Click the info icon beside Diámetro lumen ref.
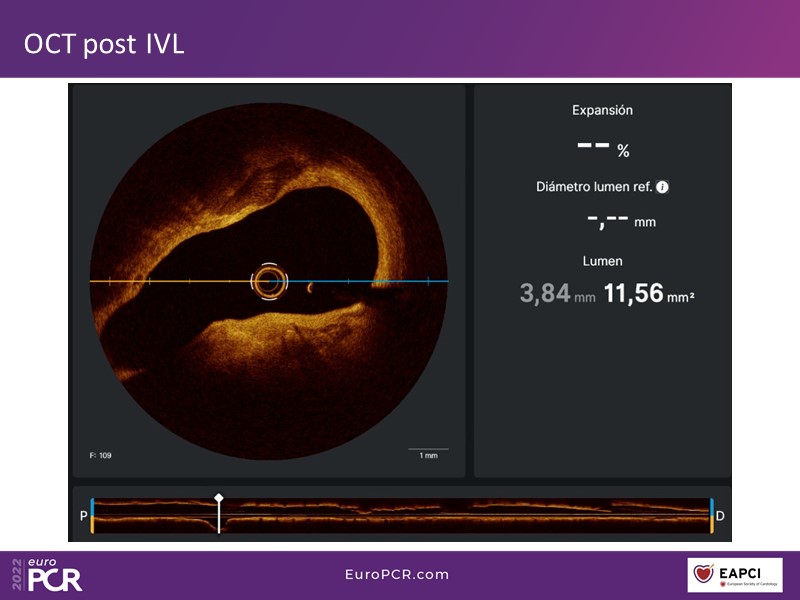This screenshot has height=600, width=800. pos(662,187)
